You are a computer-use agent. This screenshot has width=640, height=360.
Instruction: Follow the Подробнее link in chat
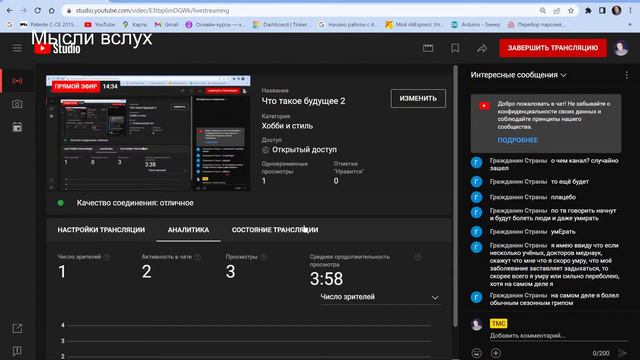pos(518,140)
